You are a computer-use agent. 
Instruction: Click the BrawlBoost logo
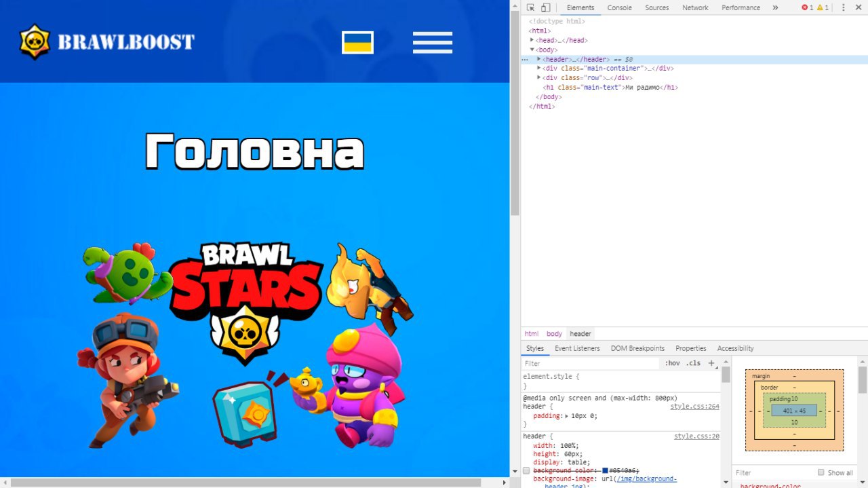107,42
